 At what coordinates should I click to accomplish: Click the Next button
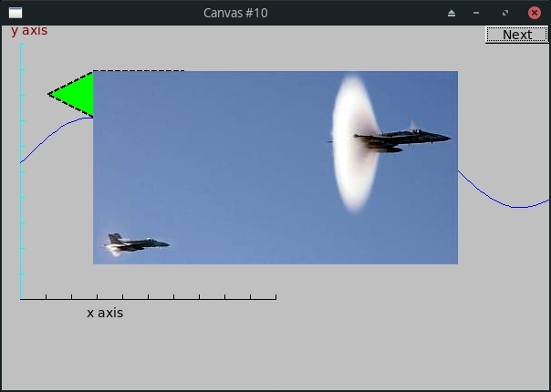(516, 35)
